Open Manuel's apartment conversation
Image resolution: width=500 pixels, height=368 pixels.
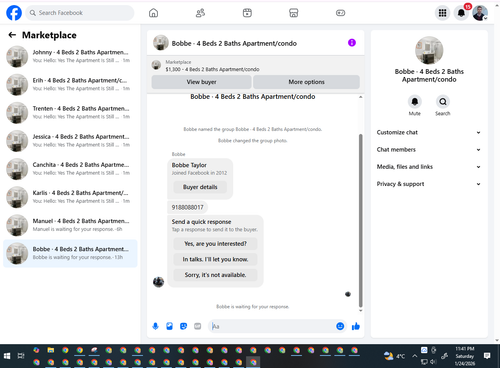[70, 225]
